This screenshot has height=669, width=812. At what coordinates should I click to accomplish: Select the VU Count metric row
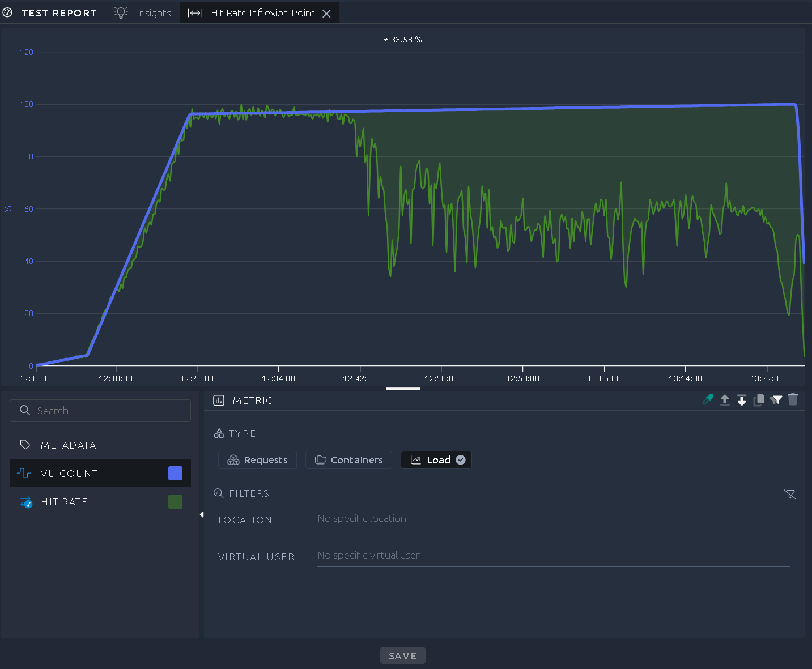pos(100,473)
